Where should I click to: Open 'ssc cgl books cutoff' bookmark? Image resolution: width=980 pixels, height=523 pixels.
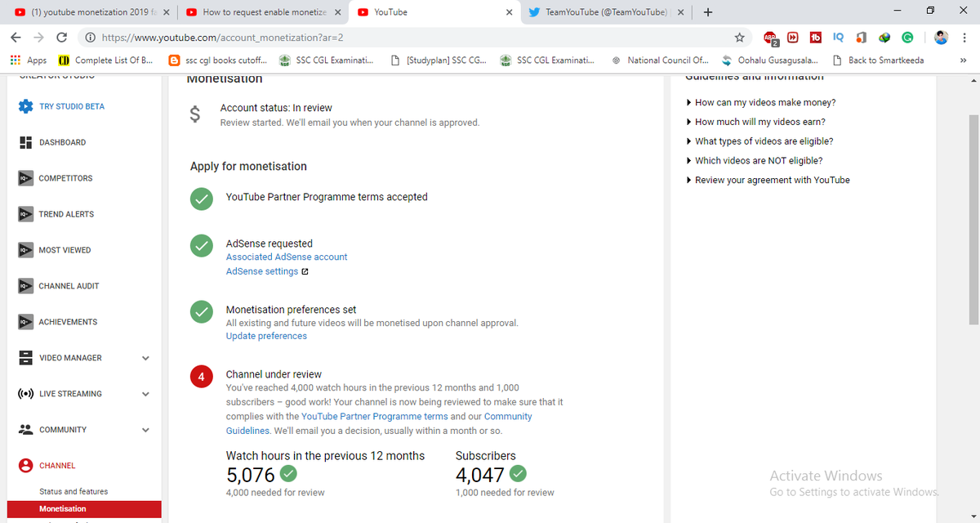(x=217, y=60)
